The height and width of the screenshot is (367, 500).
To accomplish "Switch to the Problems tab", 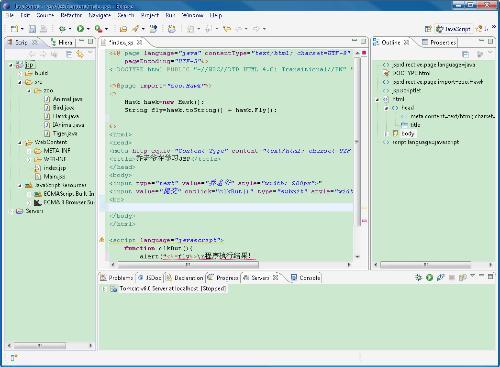I will (117, 278).
